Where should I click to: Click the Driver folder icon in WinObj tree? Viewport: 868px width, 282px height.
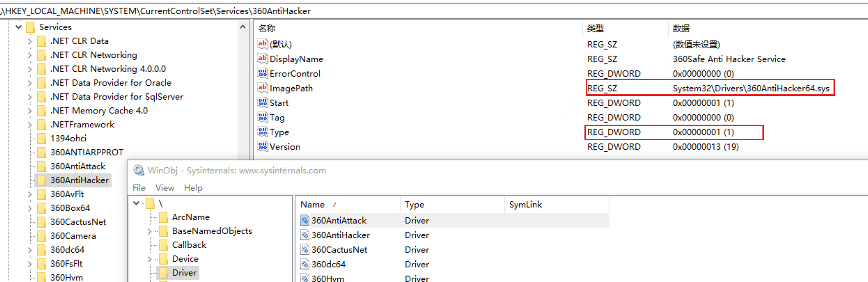tap(163, 273)
